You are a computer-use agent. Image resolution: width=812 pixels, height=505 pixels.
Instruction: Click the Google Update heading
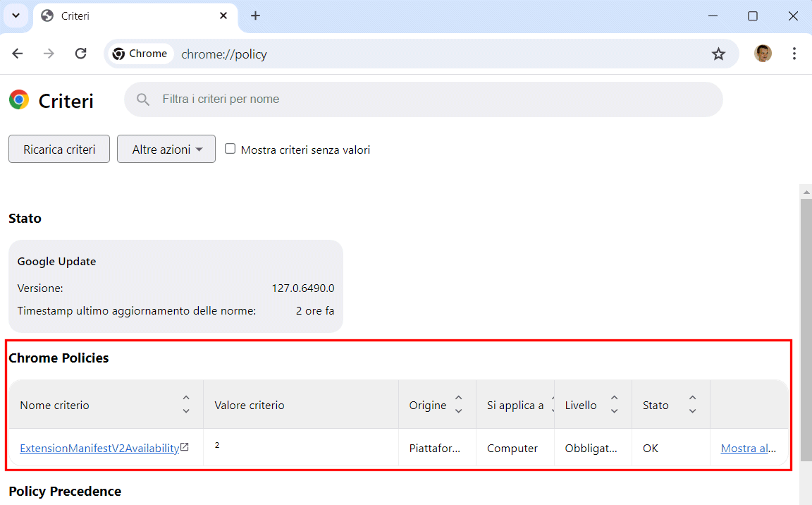click(x=56, y=261)
